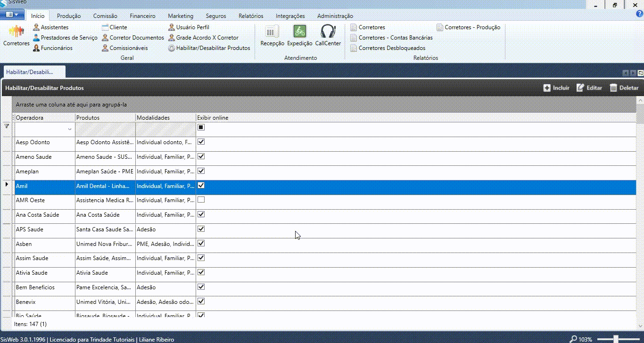
Task: Select the Habilitar/Desabili... document tab
Action: (34, 72)
